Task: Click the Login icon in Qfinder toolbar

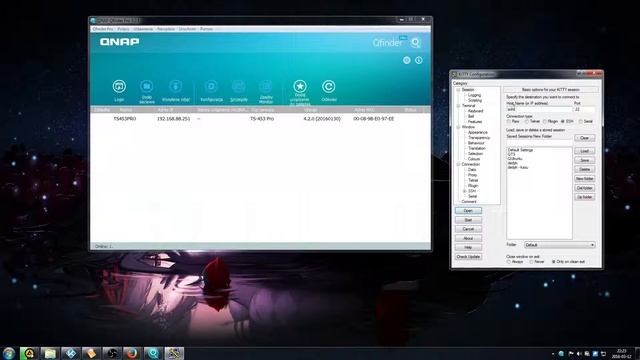Action: [x=119, y=87]
